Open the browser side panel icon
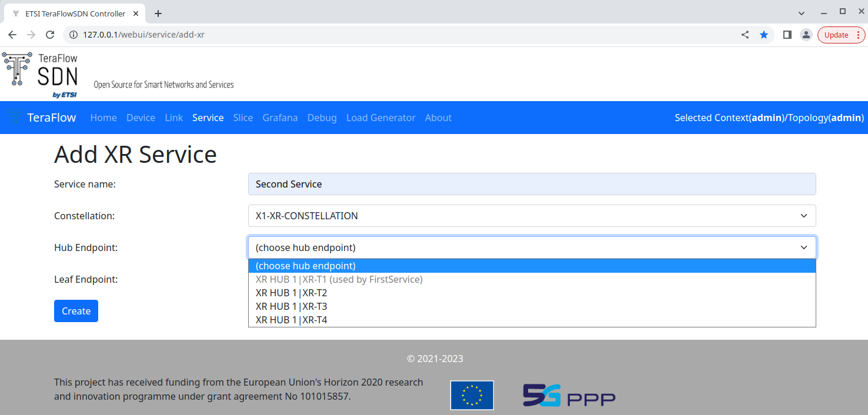This screenshot has height=415, width=868. [x=787, y=35]
